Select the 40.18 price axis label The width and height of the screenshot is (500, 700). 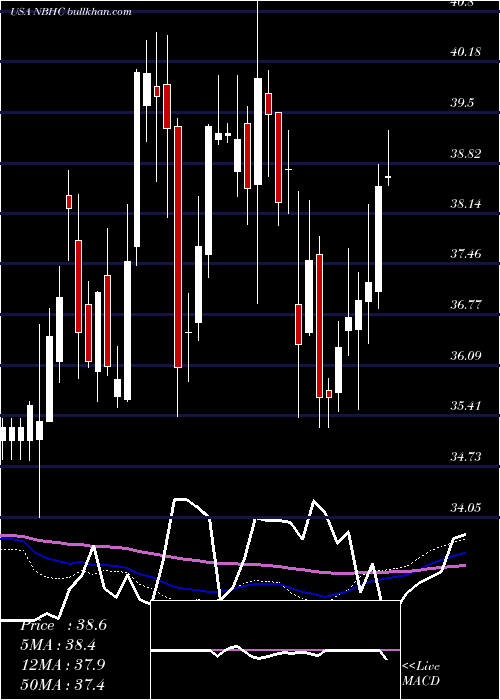466,52
